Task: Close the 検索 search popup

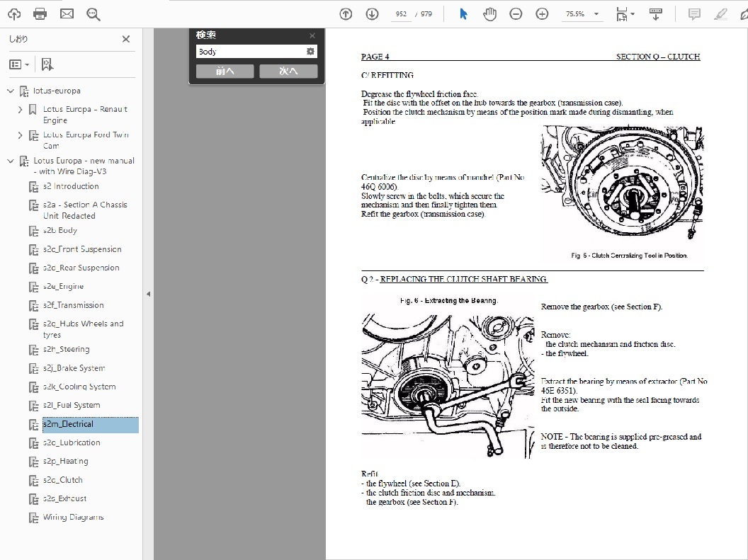Action: pos(312,35)
